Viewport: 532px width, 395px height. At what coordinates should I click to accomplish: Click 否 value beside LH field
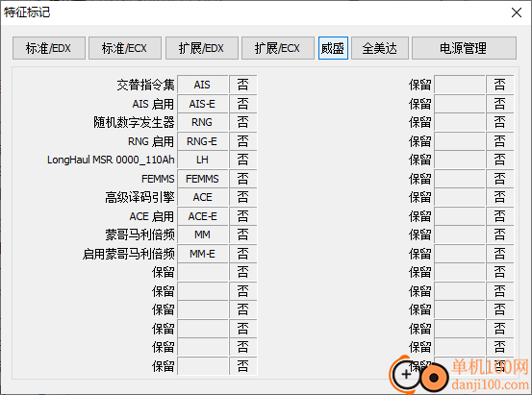point(243,160)
